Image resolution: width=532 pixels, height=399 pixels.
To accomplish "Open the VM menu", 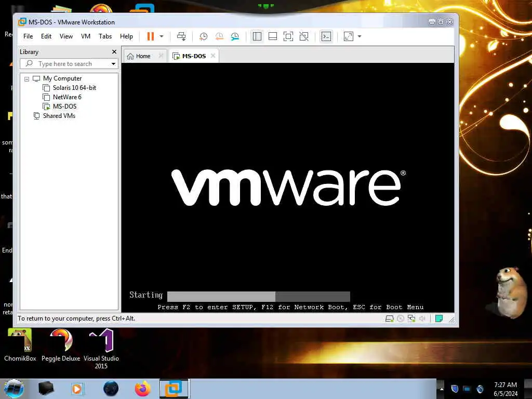I will (86, 36).
